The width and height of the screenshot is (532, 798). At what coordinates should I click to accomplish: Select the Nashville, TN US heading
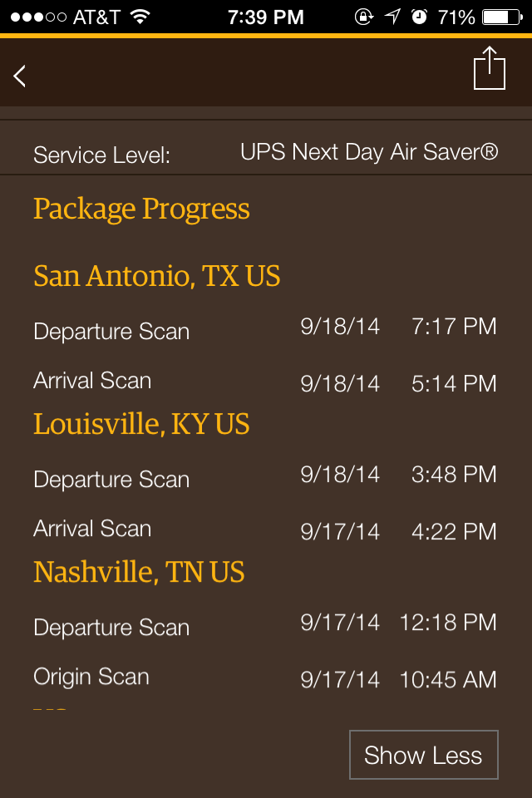(137, 571)
